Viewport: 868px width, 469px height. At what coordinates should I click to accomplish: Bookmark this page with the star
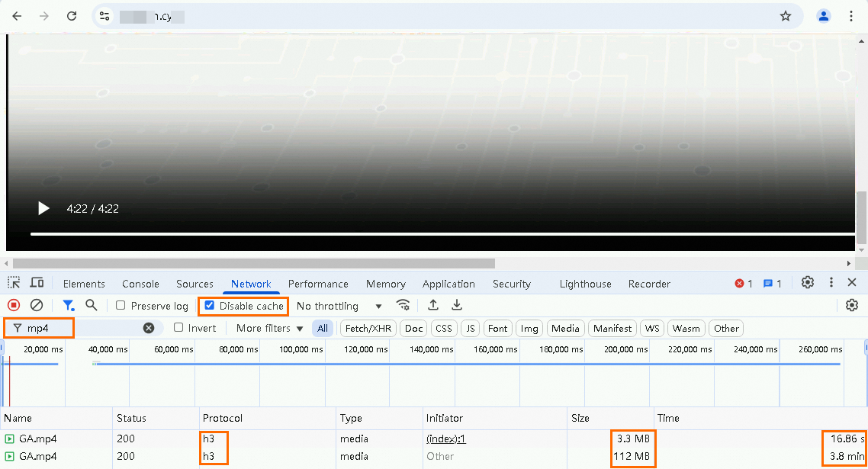coord(786,16)
